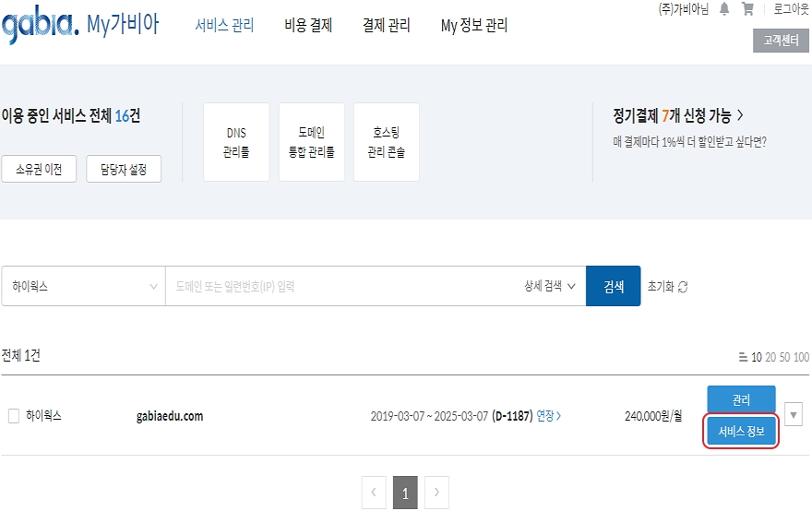Click the 초기화 reset refresh icon
Image resolution: width=812 pixels, height=523 pixels.
(683, 287)
